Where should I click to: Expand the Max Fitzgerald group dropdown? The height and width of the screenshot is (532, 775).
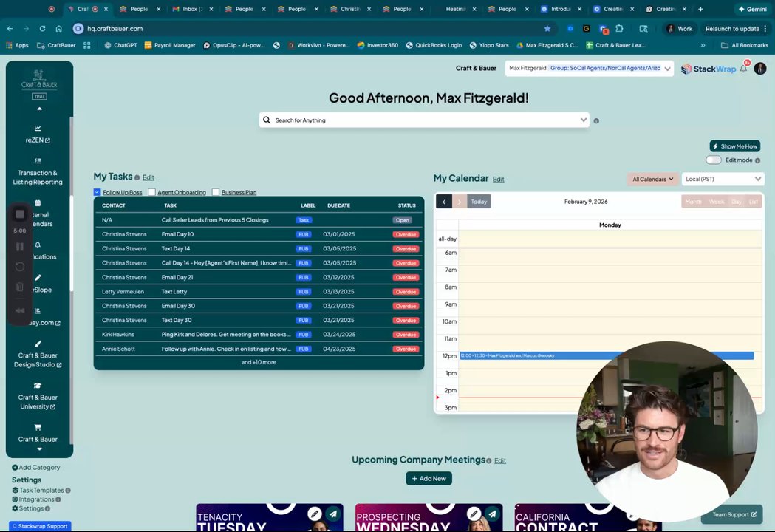coord(667,69)
